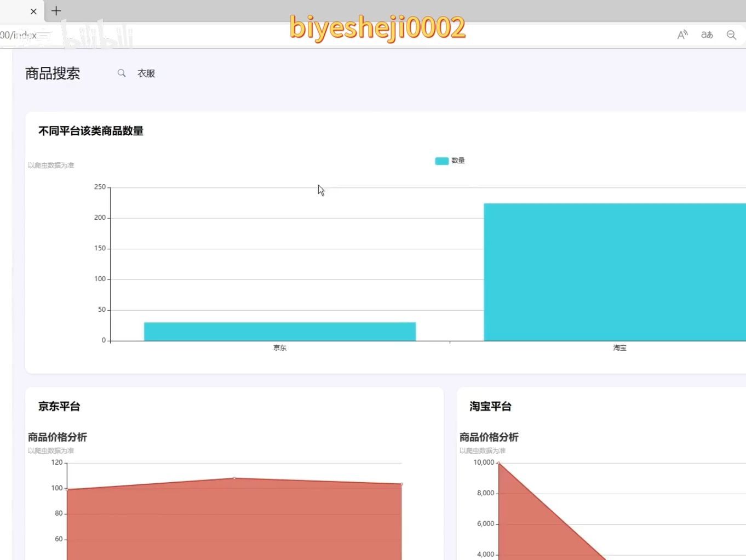Screen dimensions: 746x560
Task: Click the 10,000 data point in 淘宝 price chart
Action: click(499, 464)
